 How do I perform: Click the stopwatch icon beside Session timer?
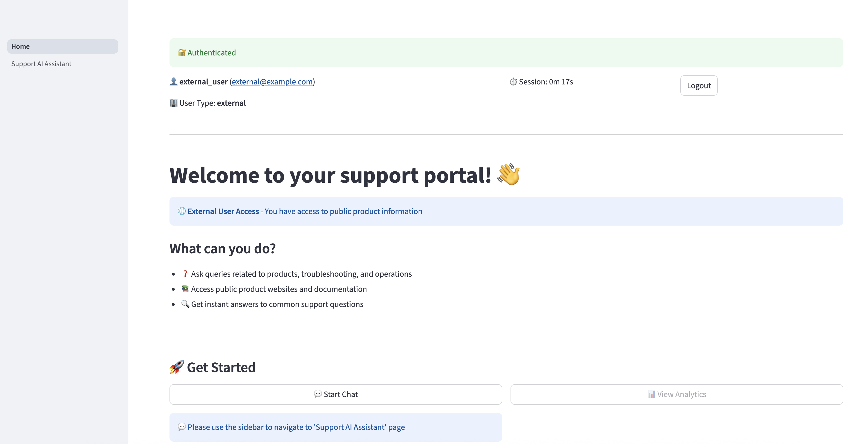tap(513, 82)
